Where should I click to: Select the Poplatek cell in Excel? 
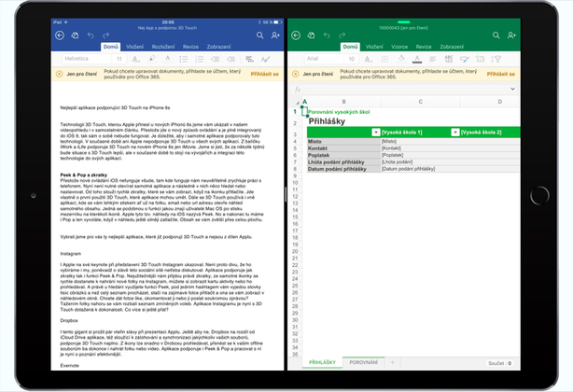(x=343, y=155)
